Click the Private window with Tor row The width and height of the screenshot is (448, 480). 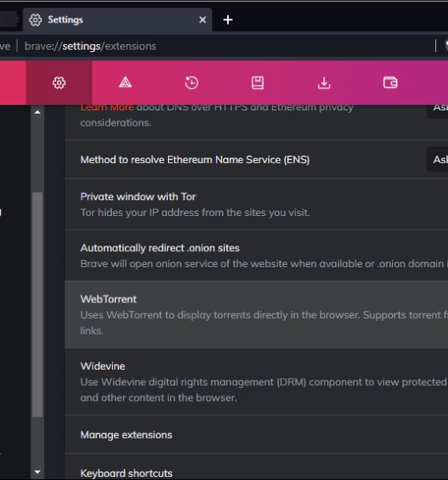coord(256,204)
